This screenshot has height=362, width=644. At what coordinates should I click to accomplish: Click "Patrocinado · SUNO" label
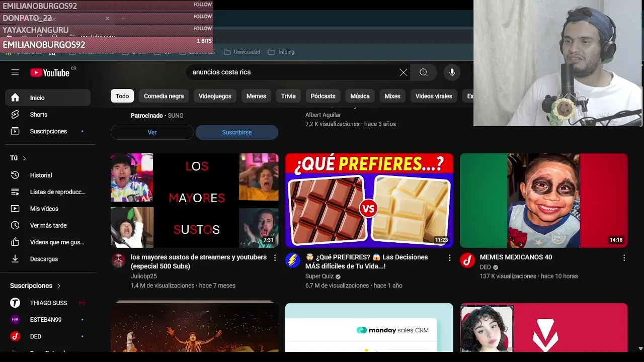157,116
